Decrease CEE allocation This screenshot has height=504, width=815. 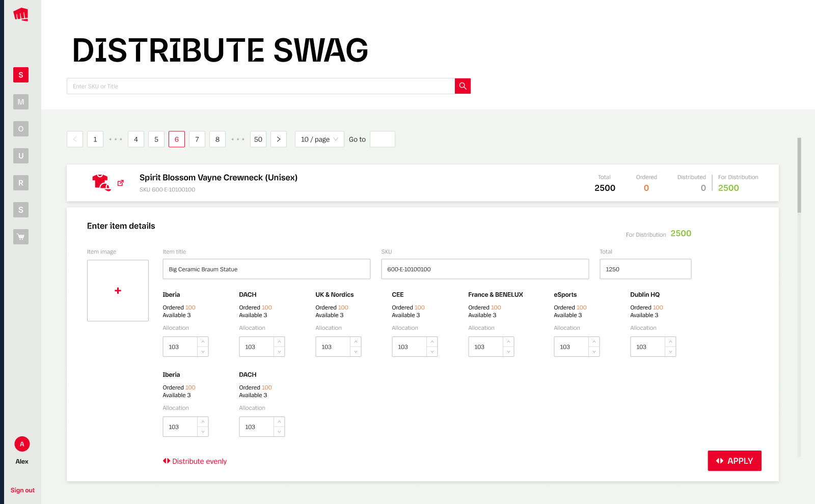tap(432, 352)
